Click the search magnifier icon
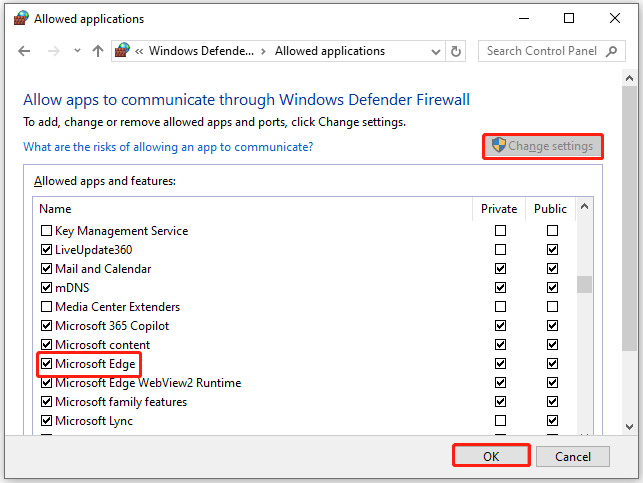643x483 pixels. (x=611, y=51)
